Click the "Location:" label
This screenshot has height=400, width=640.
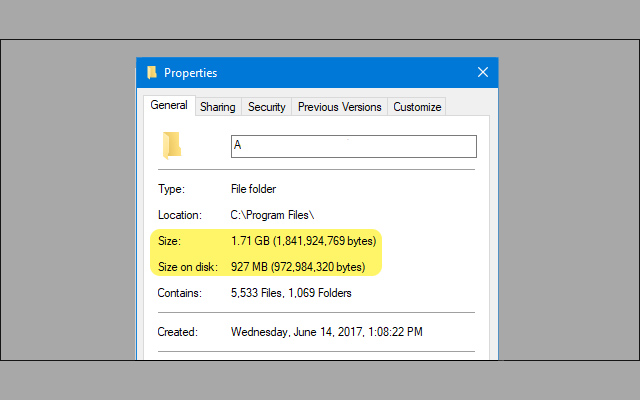tap(180, 215)
